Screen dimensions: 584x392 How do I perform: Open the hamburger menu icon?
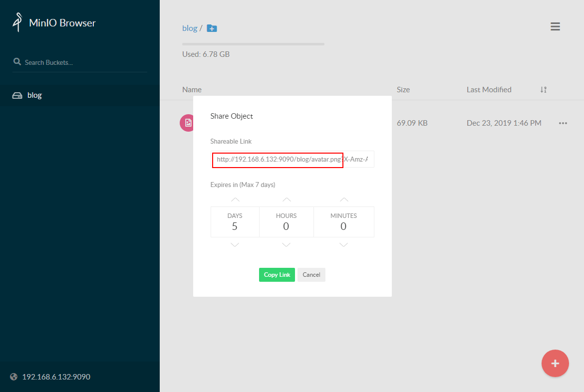(x=555, y=26)
